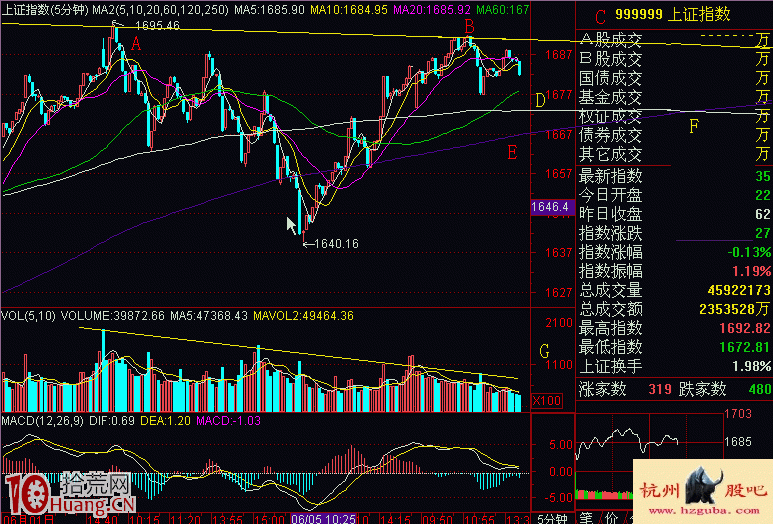Screen dimensions: 773x524
Task: Select the B股成交 row
Action: [x=673, y=59]
